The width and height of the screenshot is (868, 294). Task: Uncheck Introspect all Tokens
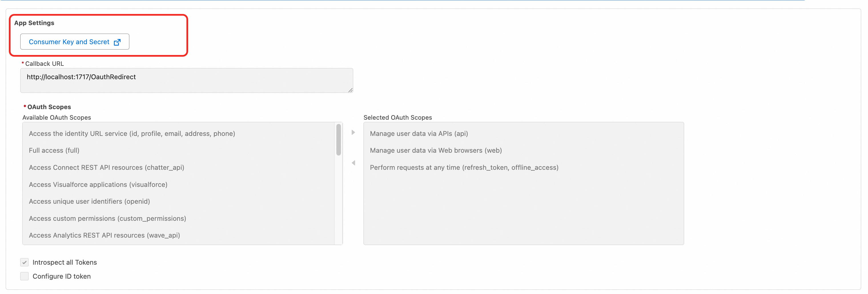point(24,262)
